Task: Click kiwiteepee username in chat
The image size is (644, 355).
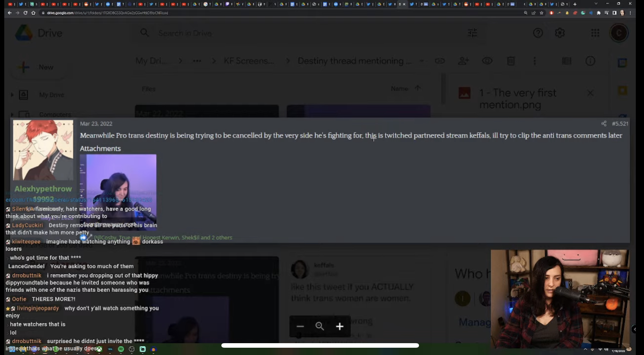Action: (26, 242)
